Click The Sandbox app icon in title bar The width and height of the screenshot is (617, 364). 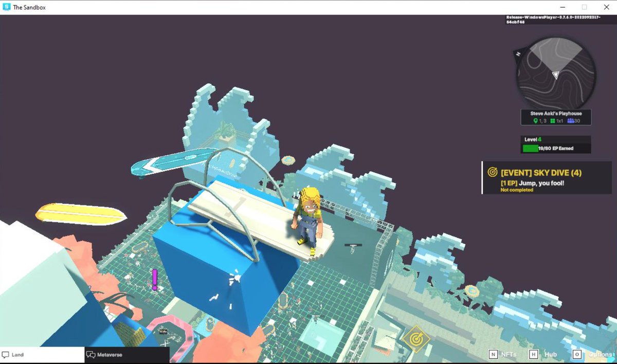[x=7, y=7]
